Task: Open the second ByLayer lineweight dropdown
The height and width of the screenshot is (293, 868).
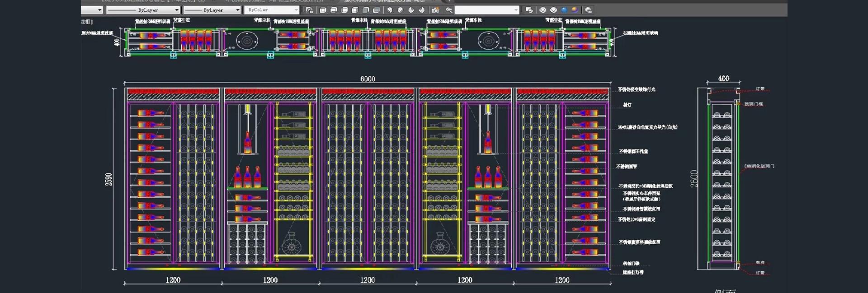Action: tap(237, 10)
